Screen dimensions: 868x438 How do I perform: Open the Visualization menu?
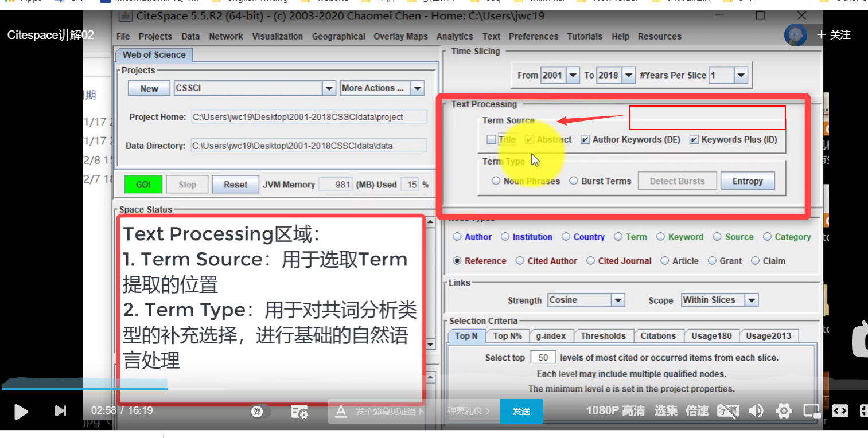click(277, 36)
